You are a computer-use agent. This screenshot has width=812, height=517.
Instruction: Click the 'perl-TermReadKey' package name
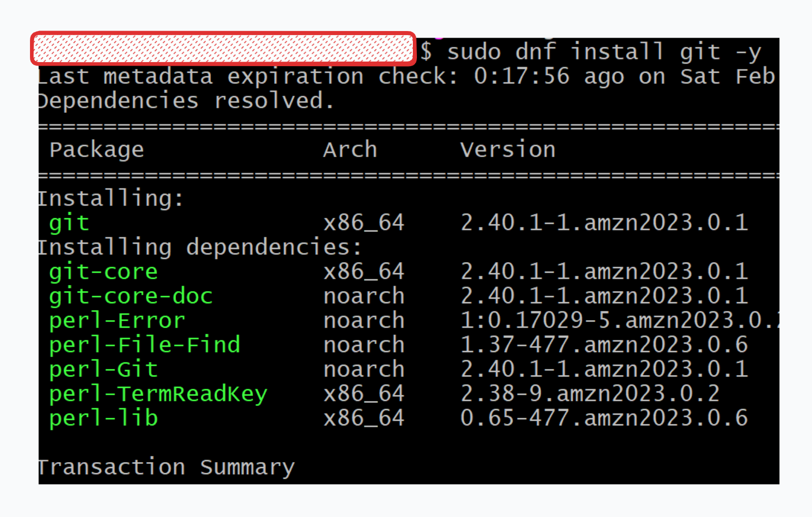pyautogui.click(x=158, y=394)
